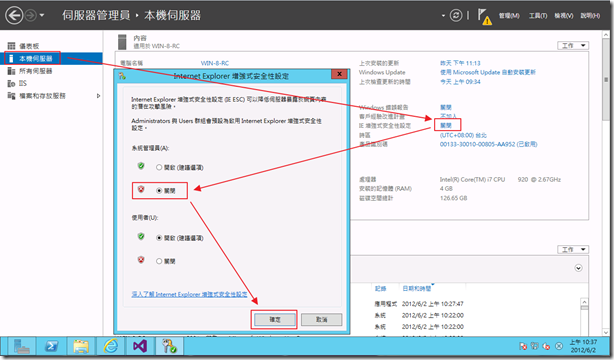Screen dimensions: 614x360
Task: Click the last checked for updates link
Action: [x=460, y=82]
